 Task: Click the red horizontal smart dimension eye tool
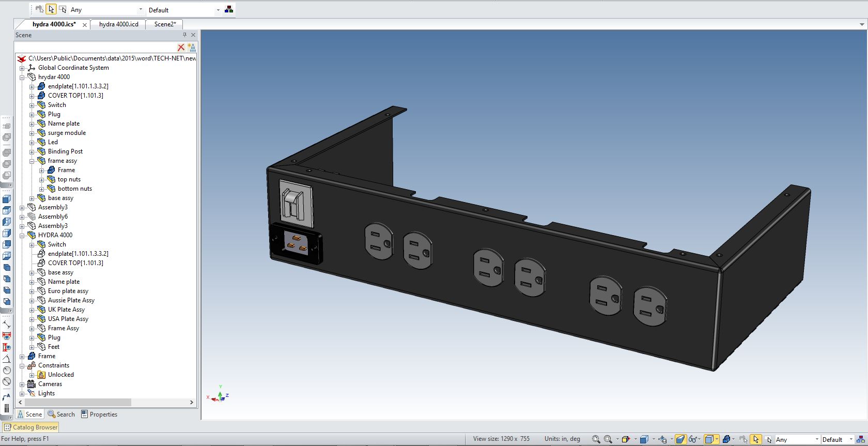click(7, 336)
